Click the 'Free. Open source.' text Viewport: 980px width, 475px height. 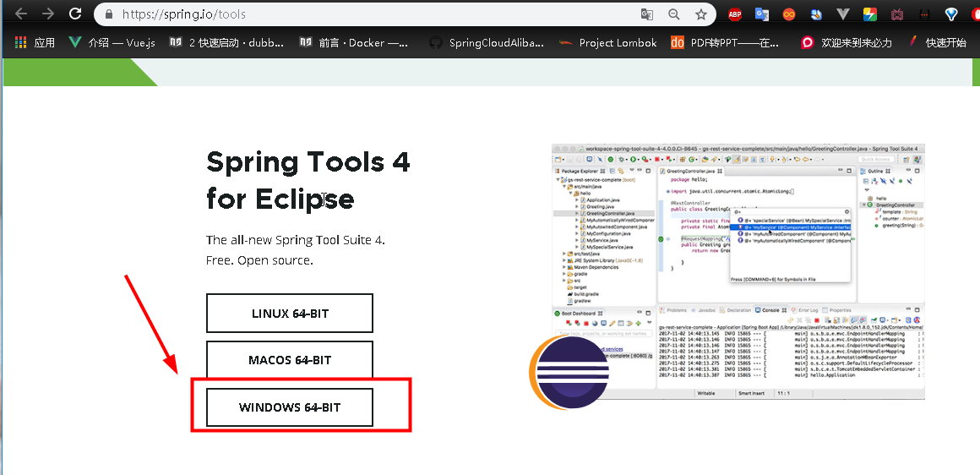(x=259, y=260)
